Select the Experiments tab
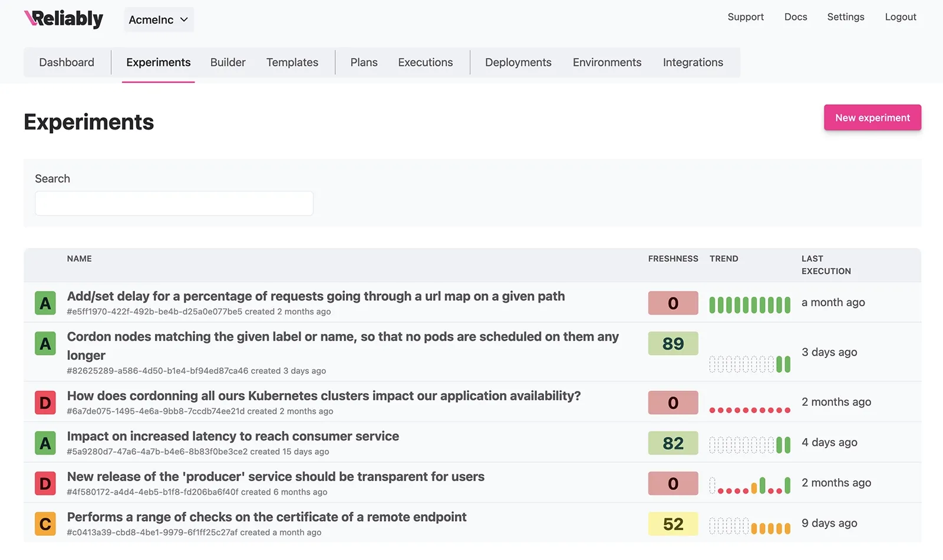This screenshot has height=560, width=943. tap(159, 62)
